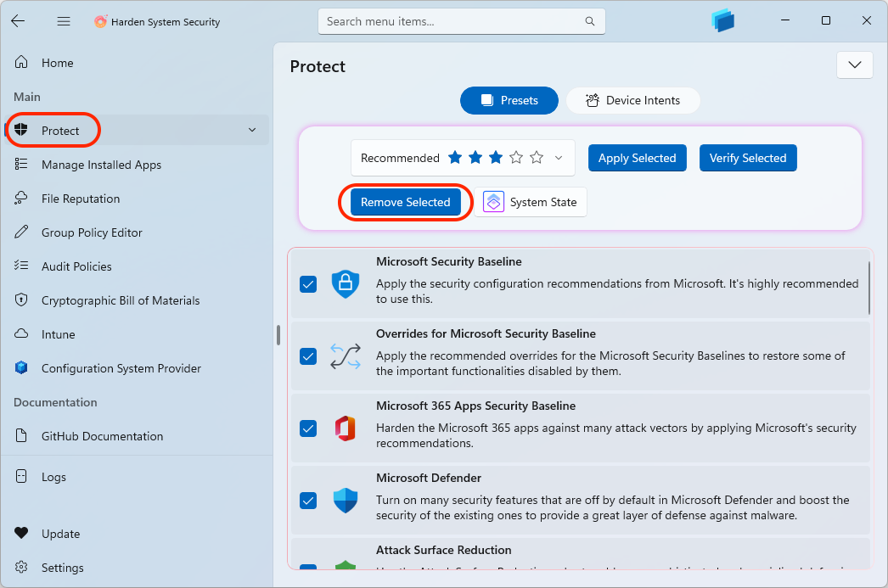The image size is (888, 588).
Task: Switch to the Device Intents tab
Action: [633, 100]
